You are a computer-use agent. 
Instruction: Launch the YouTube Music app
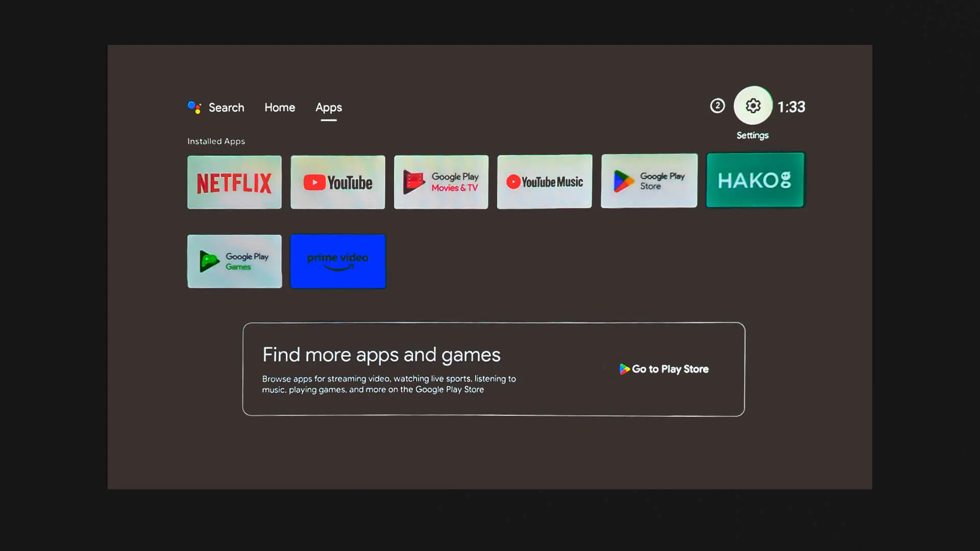point(545,182)
